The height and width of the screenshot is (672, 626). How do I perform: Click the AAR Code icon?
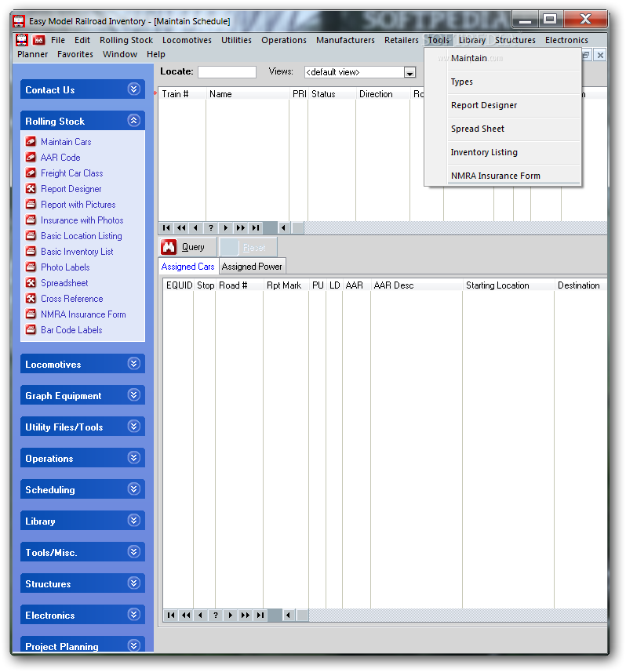(31, 158)
